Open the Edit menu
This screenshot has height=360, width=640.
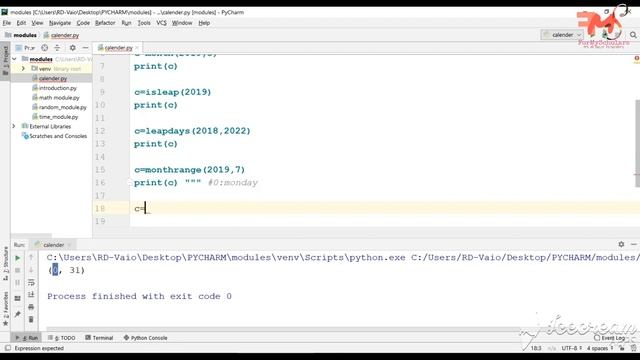click(x=21, y=23)
